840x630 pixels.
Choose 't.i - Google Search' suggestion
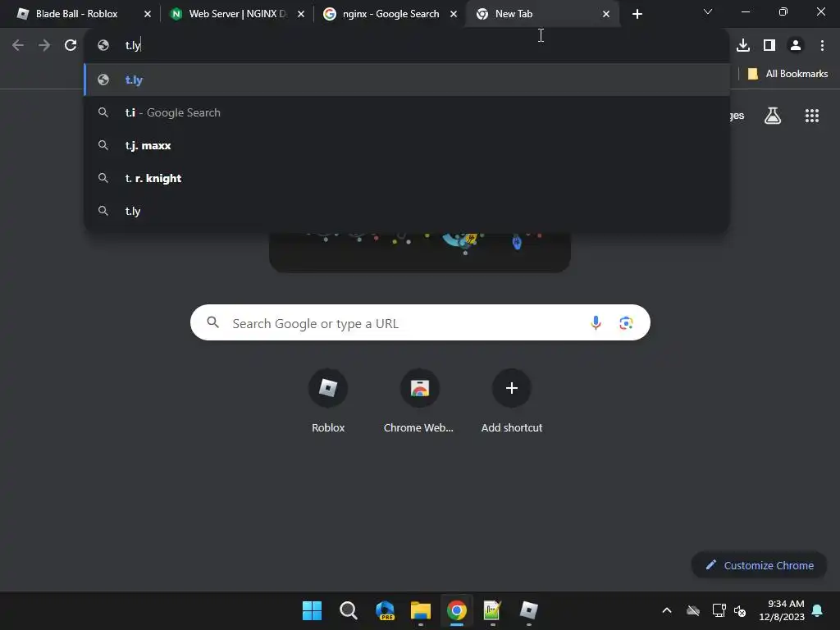(407, 112)
